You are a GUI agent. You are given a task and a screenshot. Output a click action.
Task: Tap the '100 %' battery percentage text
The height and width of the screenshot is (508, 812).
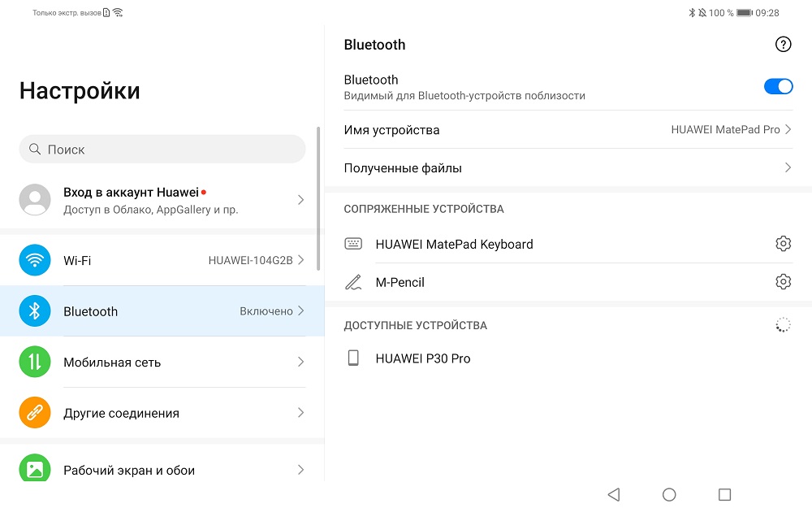click(721, 12)
